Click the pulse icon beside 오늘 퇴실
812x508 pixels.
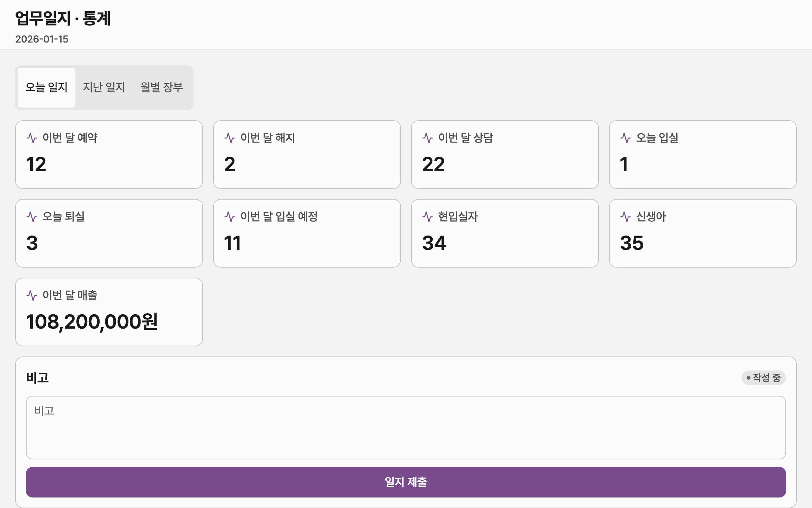click(x=31, y=217)
